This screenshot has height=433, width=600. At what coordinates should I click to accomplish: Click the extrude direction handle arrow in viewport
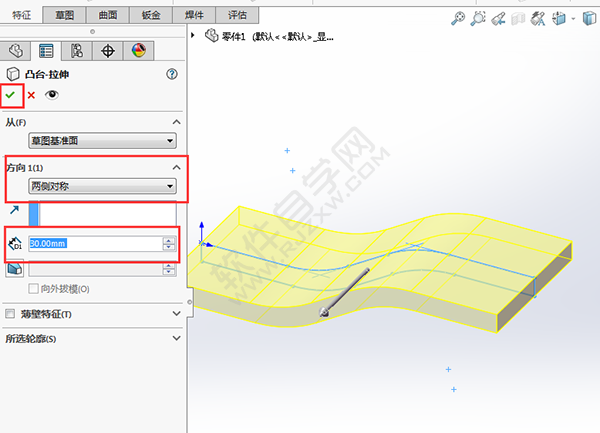click(x=345, y=292)
